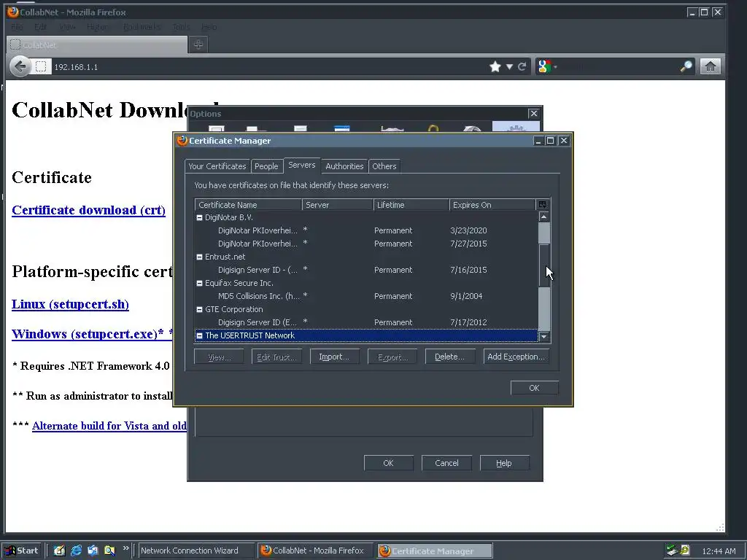
Task: Collapse the GTE Corporation group
Action: click(x=200, y=309)
